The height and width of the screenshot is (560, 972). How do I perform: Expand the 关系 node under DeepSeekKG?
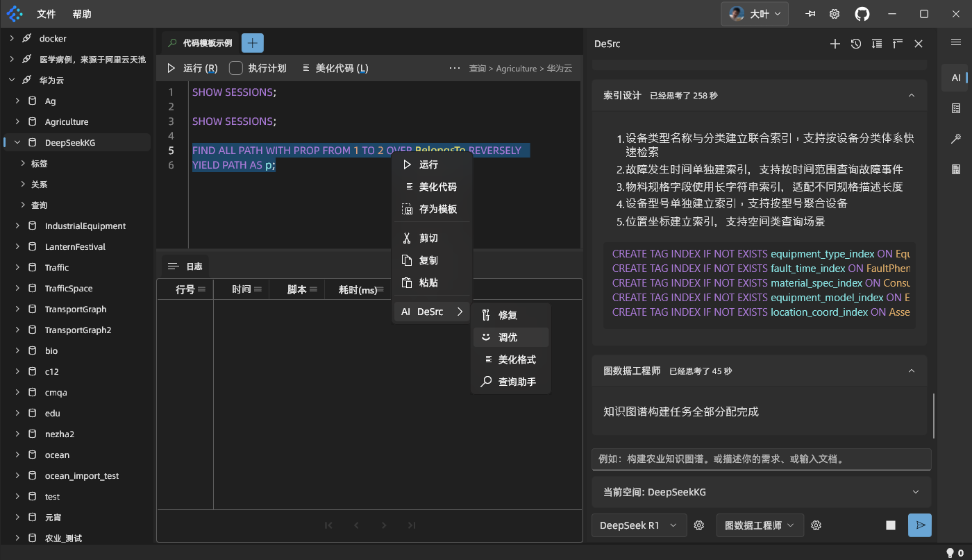[x=23, y=185]
